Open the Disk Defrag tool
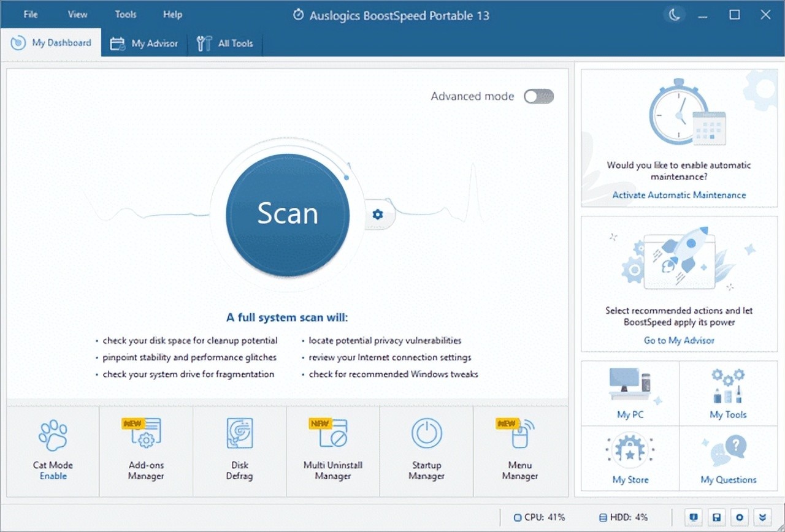The height and width of the screenshot is (532, 785). pos(239,450)
